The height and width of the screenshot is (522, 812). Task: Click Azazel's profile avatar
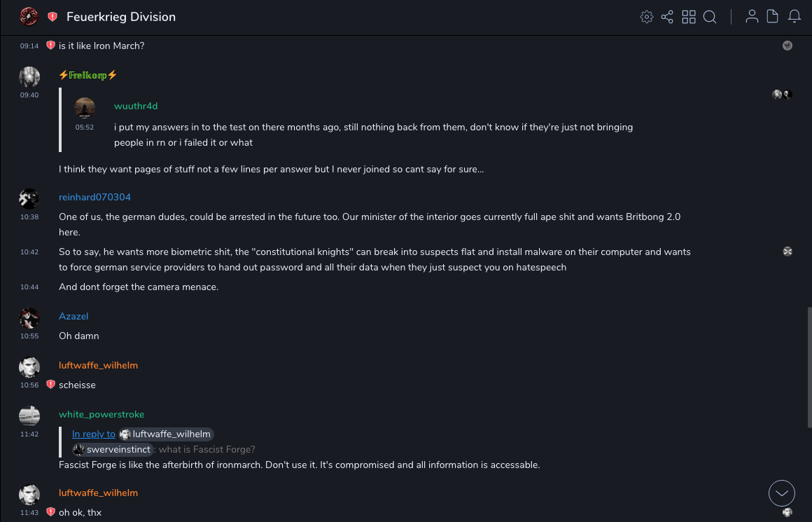(29, 318)
